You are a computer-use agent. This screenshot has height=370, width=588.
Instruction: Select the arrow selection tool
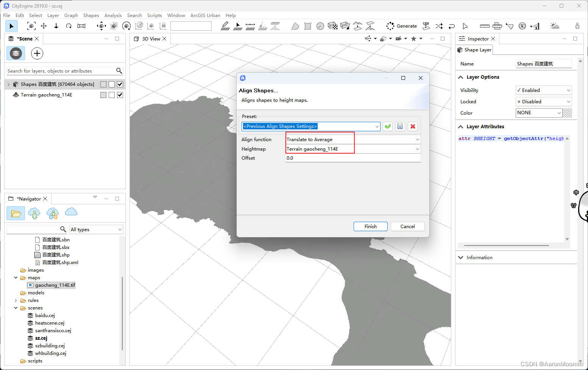point(11,26)
